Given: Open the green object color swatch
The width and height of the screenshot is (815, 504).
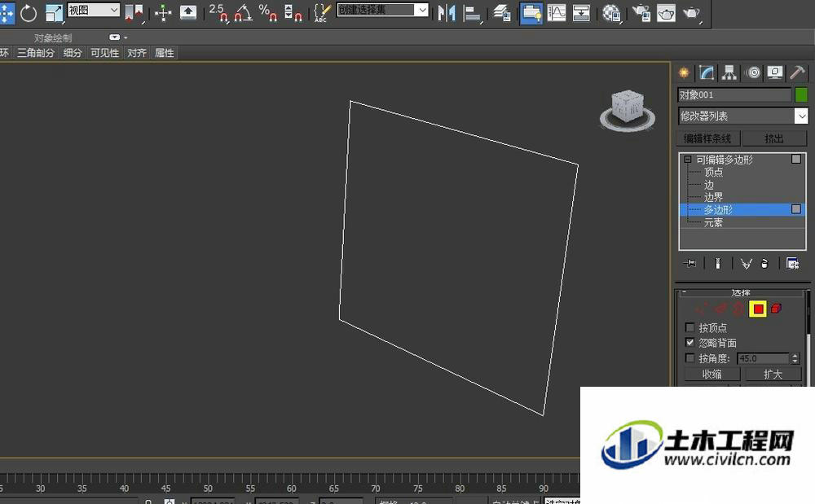Looking at the screenshot, I should 801,95.
